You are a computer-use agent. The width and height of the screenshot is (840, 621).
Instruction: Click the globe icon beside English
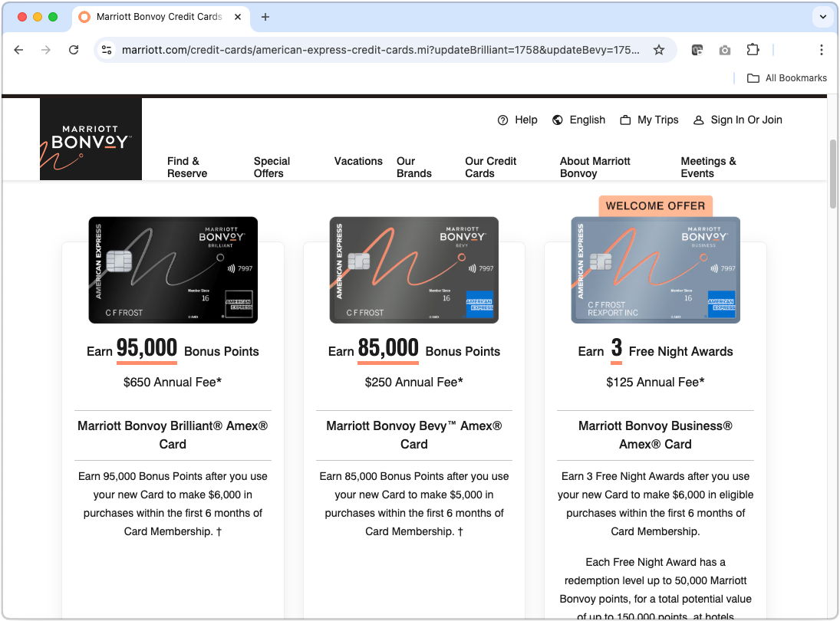coord(558,120)
